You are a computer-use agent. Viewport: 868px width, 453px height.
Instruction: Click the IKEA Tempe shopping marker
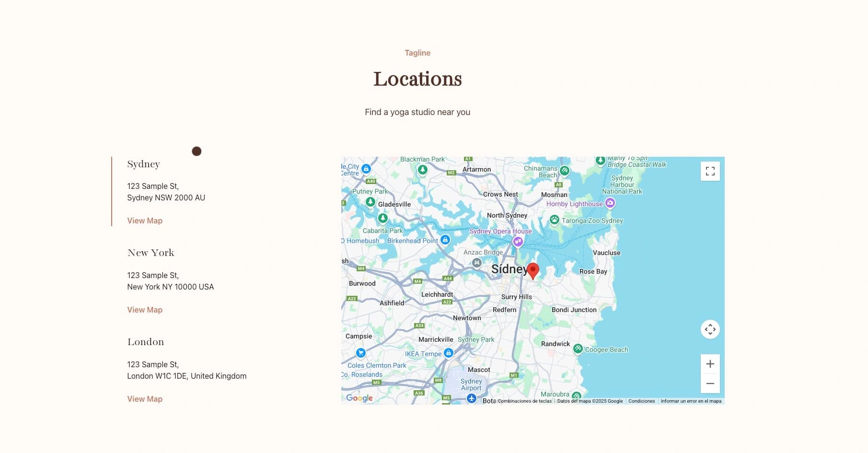[x=448, y=353]
